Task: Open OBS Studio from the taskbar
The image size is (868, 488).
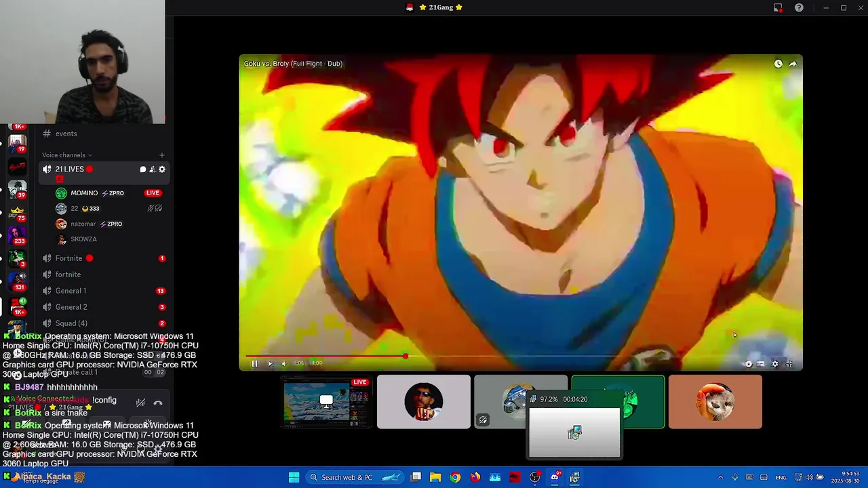Action: click(x=535, y=477)
